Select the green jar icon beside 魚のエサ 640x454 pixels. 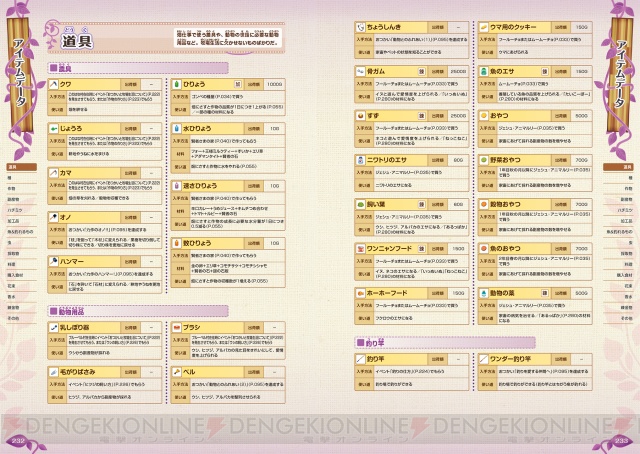tap(484, 71)
